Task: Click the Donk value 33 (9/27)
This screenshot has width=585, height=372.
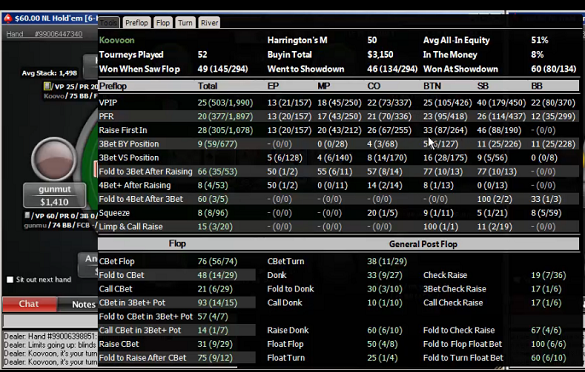Action: click(384, 275)
